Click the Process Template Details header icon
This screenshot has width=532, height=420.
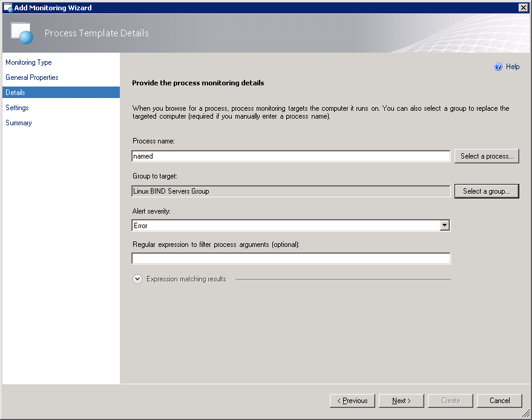[x=22, y=33]
